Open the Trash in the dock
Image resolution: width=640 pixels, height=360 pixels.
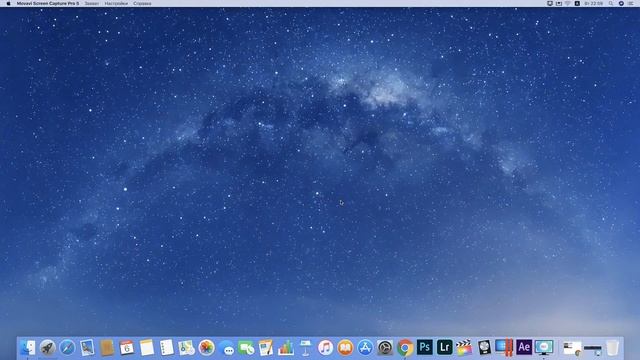[612, 348]
